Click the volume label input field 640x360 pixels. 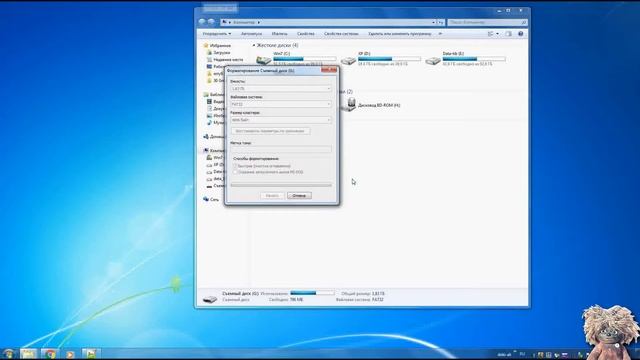281,149
